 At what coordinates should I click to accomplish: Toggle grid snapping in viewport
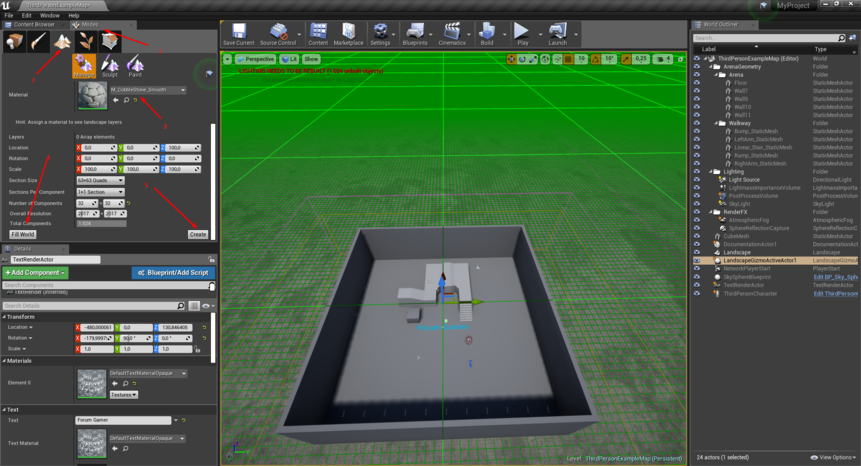click(x=569, y=59)
